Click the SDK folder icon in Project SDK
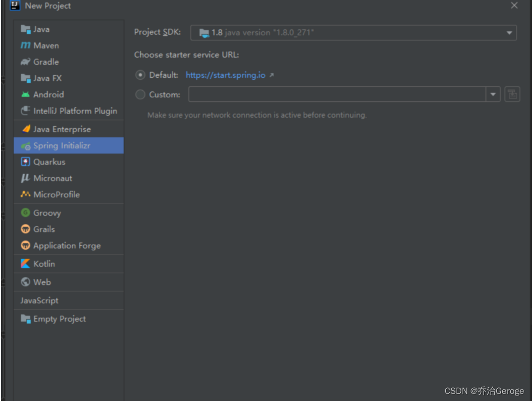This screenshot has height=401, width=532. [x=204, y=33]
